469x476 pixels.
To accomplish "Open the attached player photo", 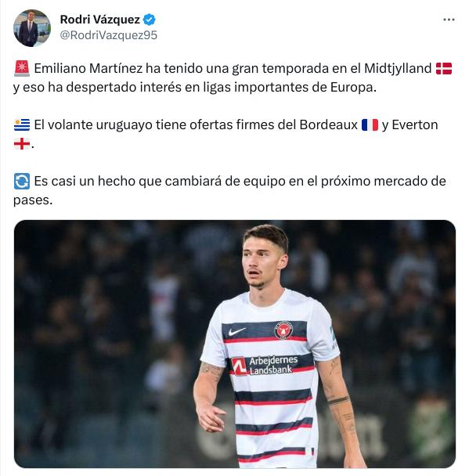I will click(235, 344).
